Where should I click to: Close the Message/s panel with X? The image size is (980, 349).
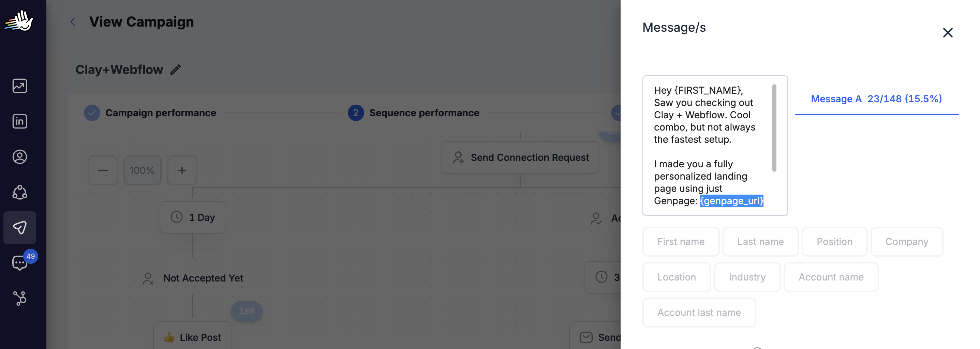point(947,33)
